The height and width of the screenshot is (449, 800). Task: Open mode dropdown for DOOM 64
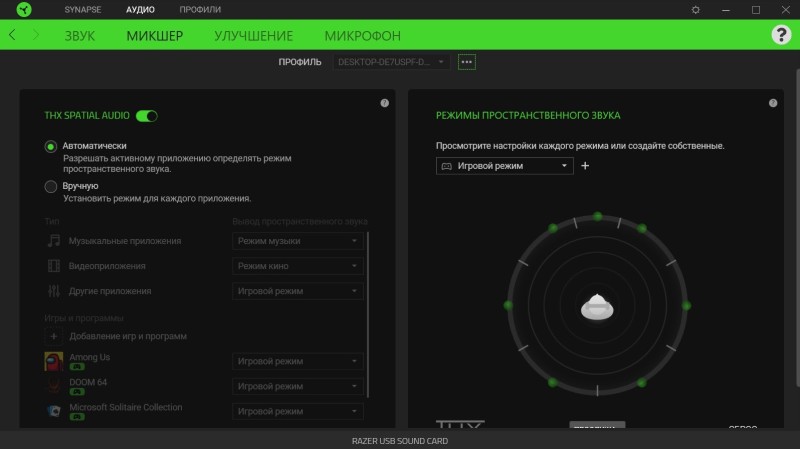pyautogui.click(x=297, y=386)
